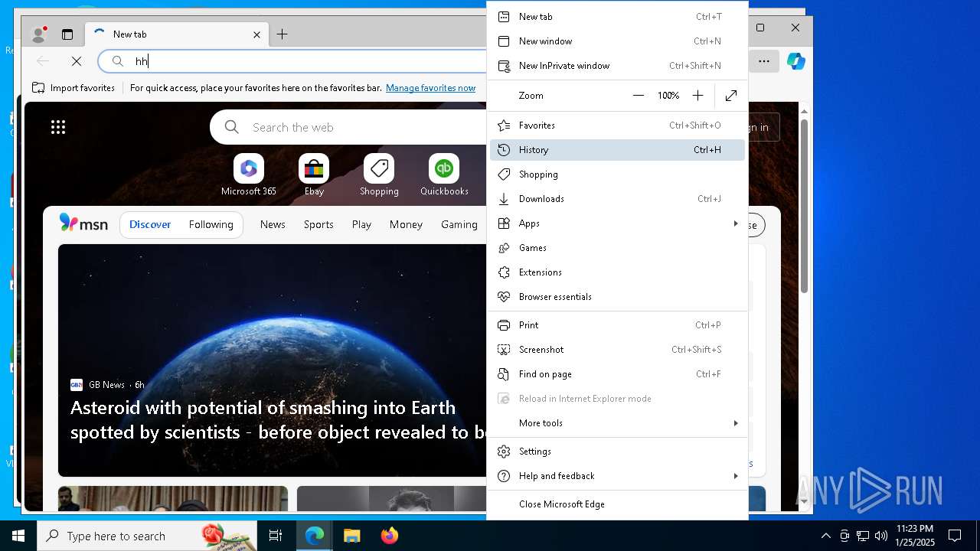Expand More tools submenu
This screenshot has width=980, height=551.
pos(617,423)
